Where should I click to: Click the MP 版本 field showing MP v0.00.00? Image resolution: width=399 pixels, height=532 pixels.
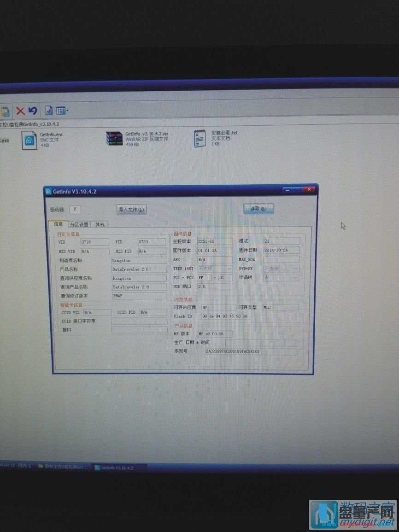215,334
